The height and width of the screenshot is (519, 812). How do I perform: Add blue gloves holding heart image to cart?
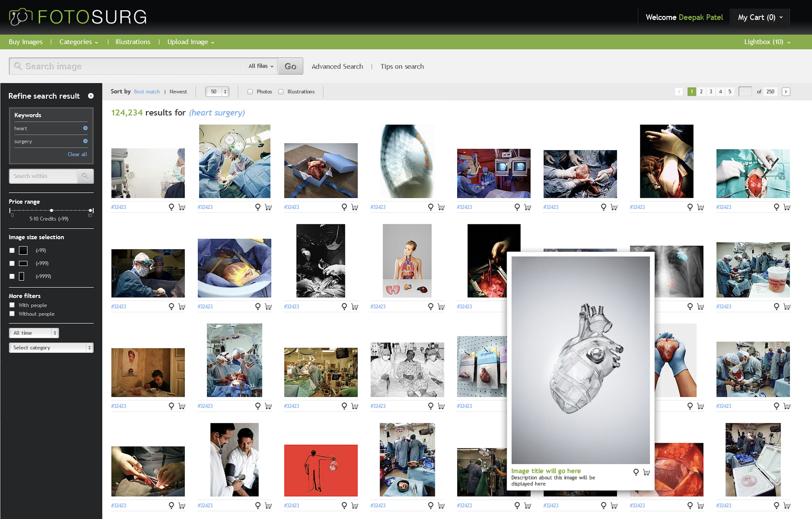(700, 406)
